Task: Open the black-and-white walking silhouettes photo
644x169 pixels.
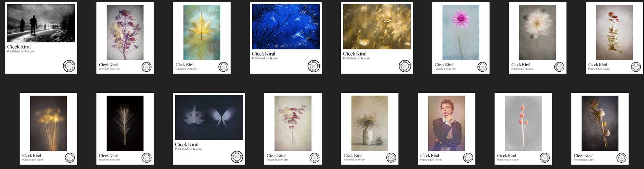Action: pyautogui.click(x=41, y=23)
